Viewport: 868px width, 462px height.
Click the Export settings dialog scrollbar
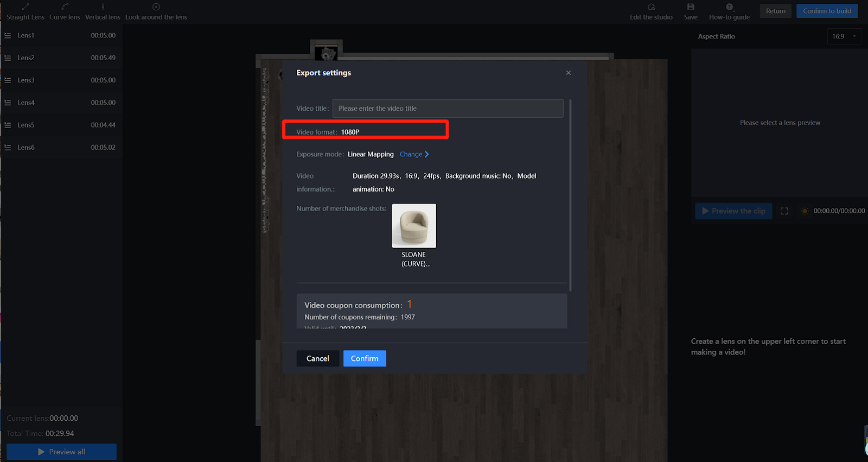[570, 195]
